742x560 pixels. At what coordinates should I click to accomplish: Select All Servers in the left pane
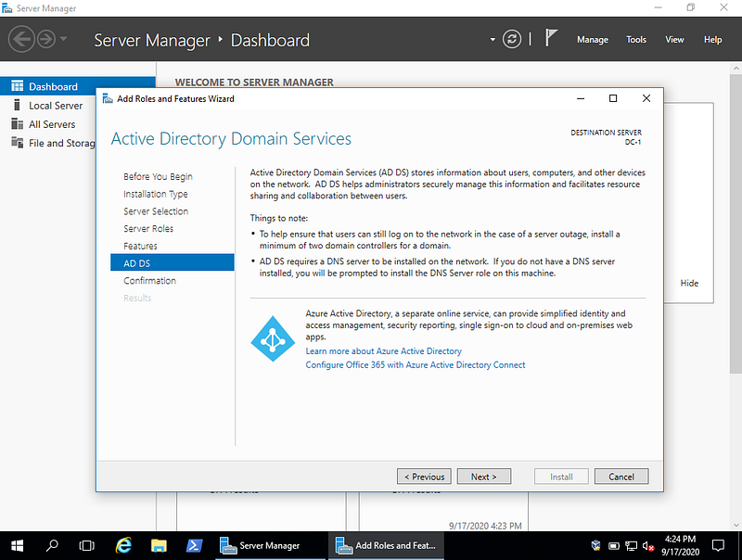pos(52,124)
